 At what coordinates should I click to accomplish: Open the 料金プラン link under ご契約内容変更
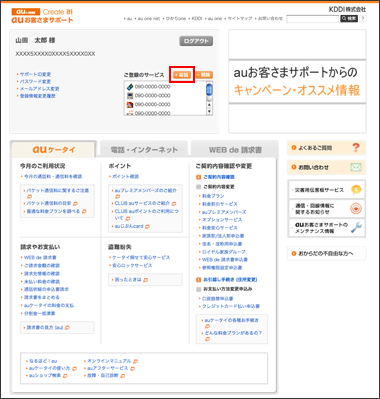(213, 196)
